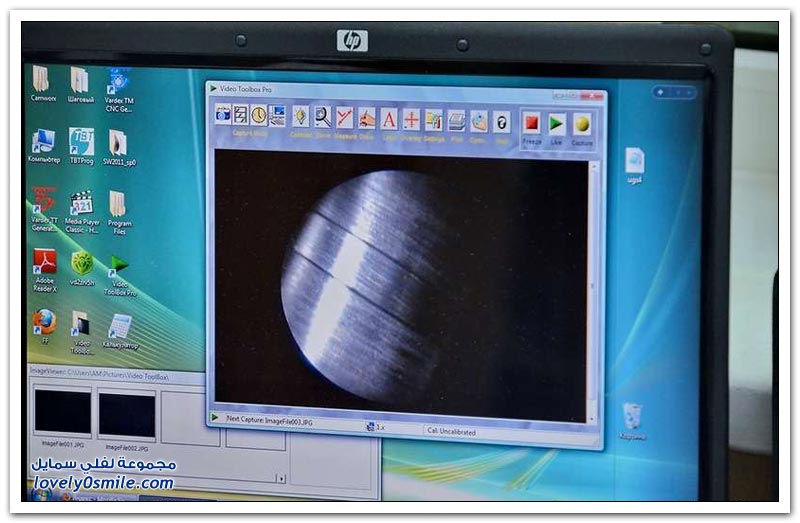Select the Компьютер desktop icon
Screen dimensions: 800x523
point(44,146)
